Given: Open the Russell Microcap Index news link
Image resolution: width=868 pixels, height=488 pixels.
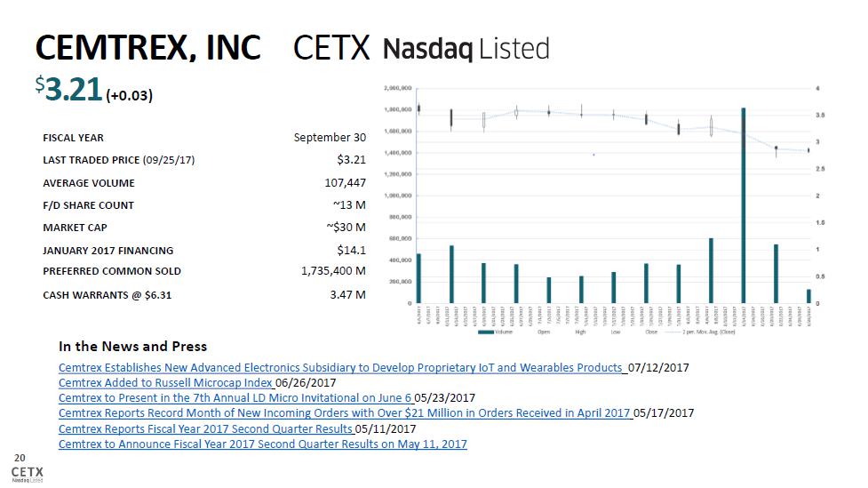Looking at the screenshot, I should (x=166, y=382).
